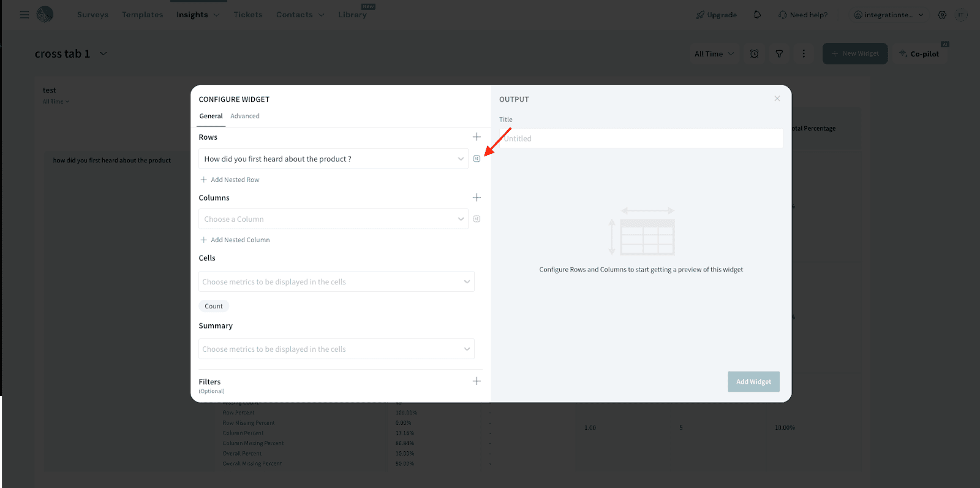
Task: Add a filter using the Filters plus icon
Action: [477, 381]
